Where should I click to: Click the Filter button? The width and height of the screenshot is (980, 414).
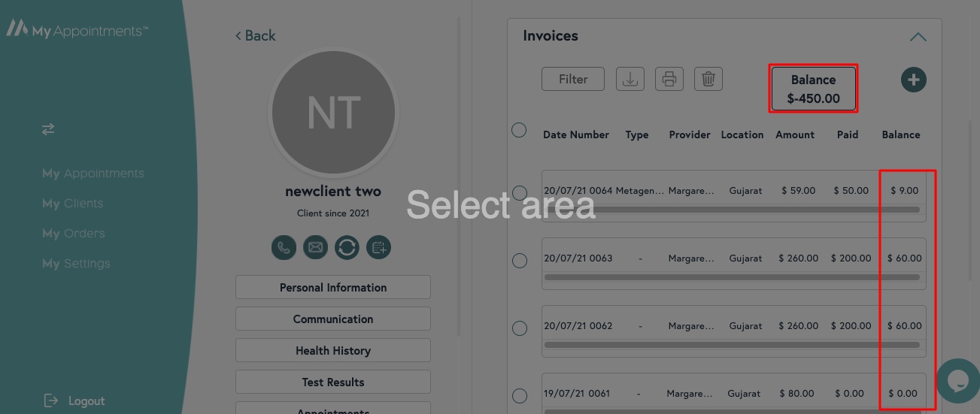point(572,79)
